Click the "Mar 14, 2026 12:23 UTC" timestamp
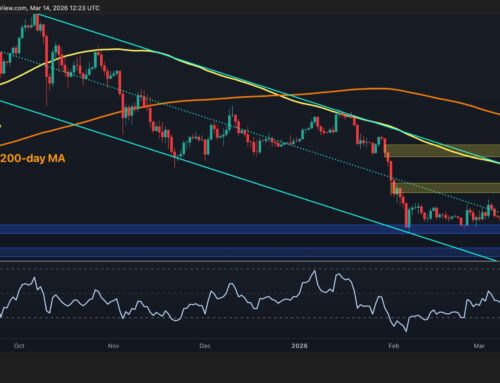 pyautogui.click(x=65, y=8)
